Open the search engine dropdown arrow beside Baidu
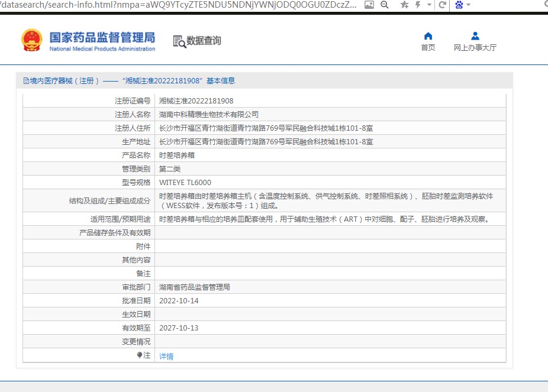This screenshot has width=548, height=392. tap(469, 5)
